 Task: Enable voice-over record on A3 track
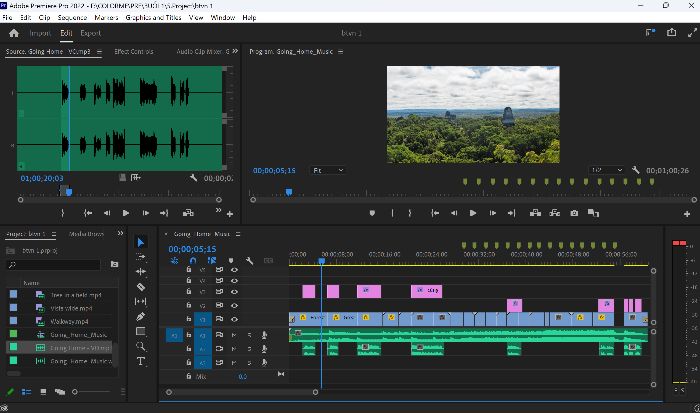point(264,363)
